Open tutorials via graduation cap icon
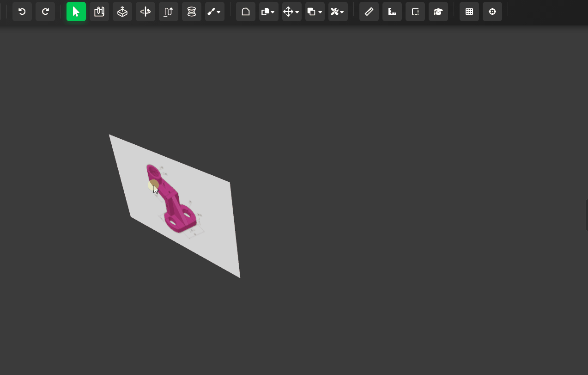588x375 pixels. 438,12
